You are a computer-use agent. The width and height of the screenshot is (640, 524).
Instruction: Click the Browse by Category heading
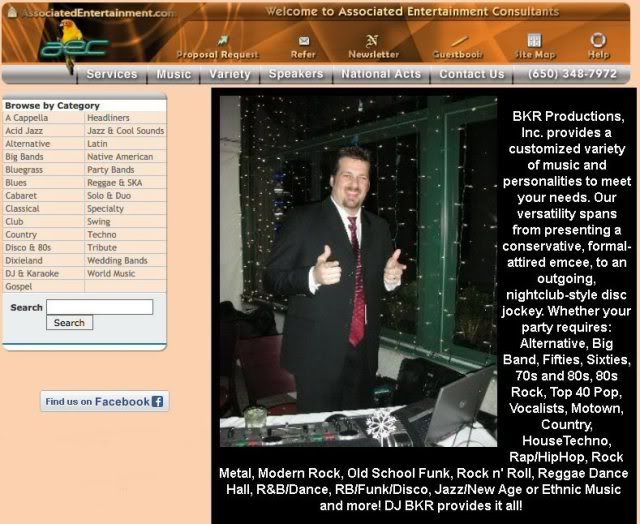pyautogui.click(x=52, y=106)
